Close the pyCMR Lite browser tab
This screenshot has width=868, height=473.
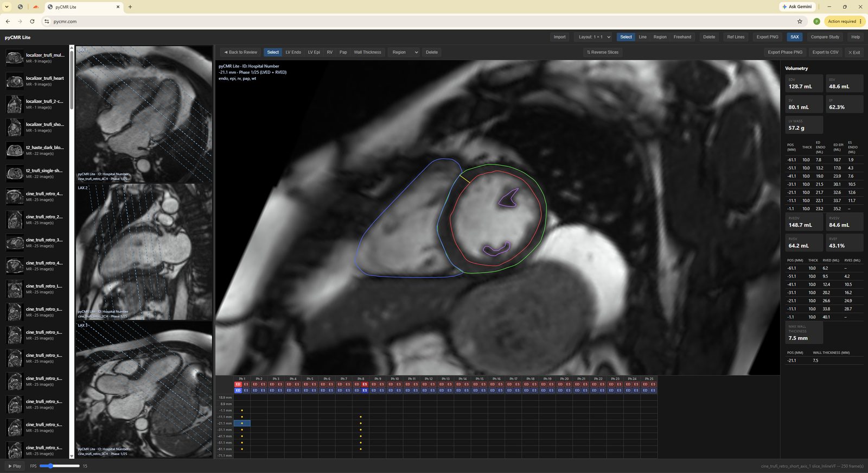click(x=118, y=7)
